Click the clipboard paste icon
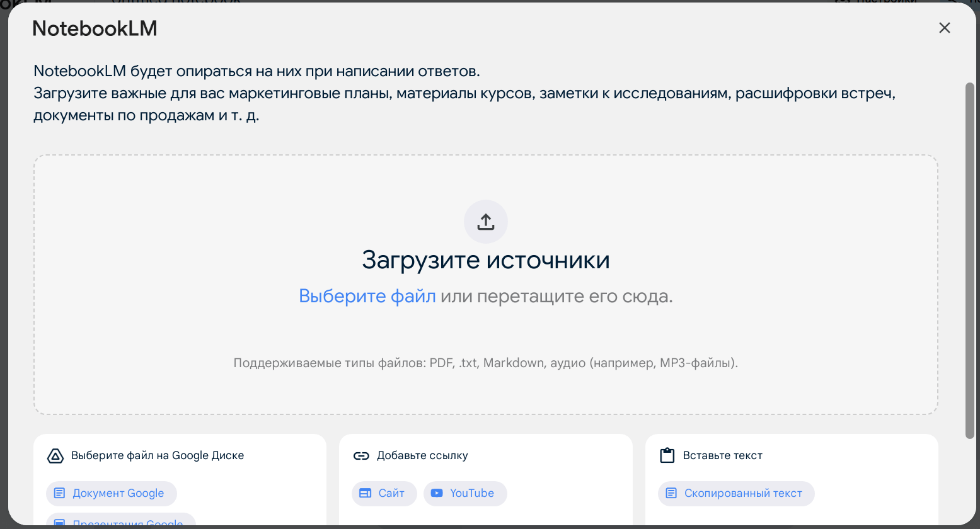 pyautogui.click(x=667, y=455)
